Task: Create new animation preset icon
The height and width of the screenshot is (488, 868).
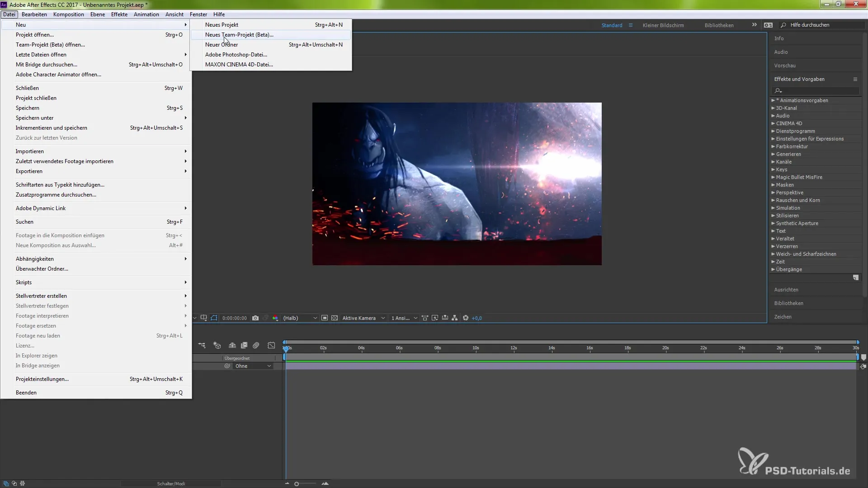Action: coord(856,278)
